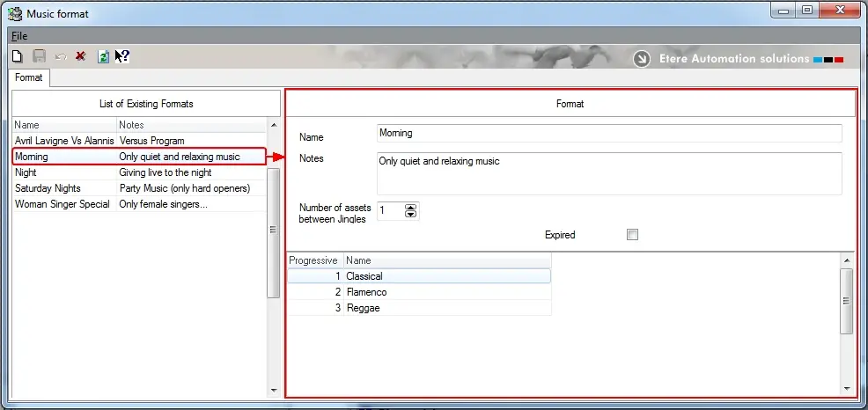Image resolution: width=868 pixels, height=410 pixels.
Task: Decrease number of assets between Jingles
Action: 410,215
